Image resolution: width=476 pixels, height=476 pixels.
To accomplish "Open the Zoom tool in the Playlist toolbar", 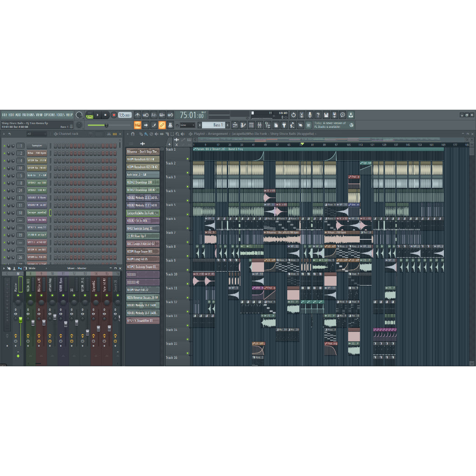I will 178,134.
